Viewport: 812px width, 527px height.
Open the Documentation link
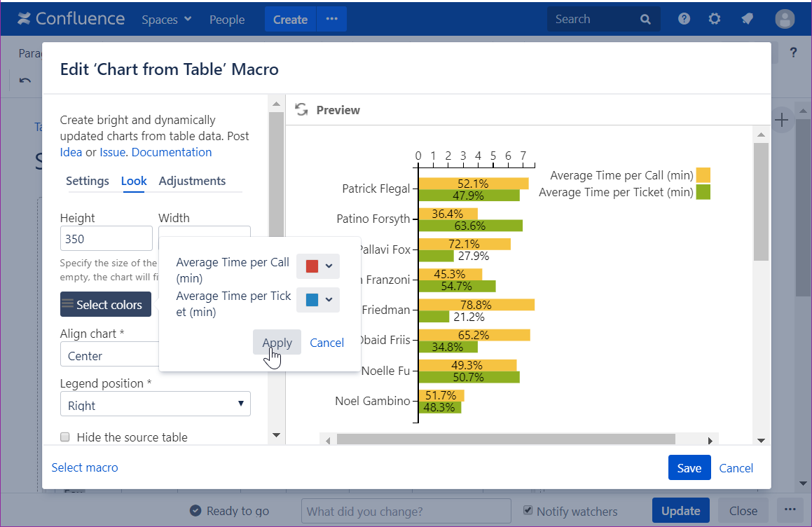point(172,152)
